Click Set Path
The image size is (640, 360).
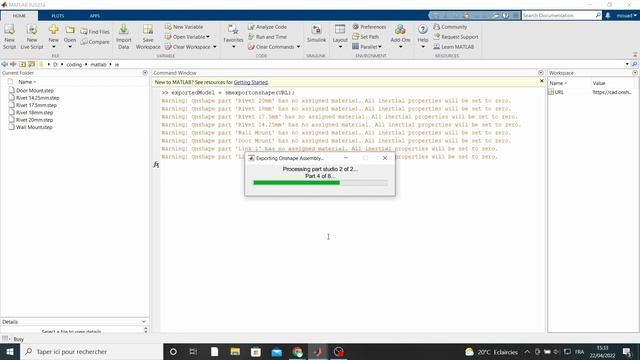tap(365, 37)
